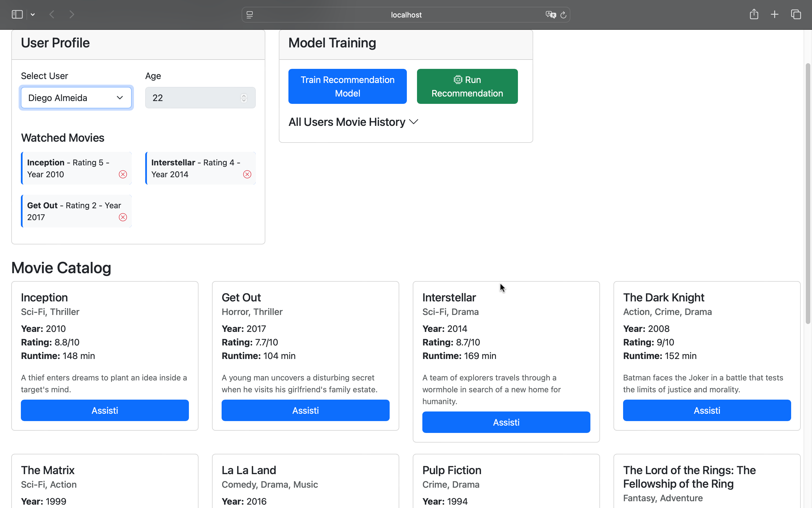This screenshot has height=508, width=812.
Task: Click the Train Recommendation Model button
Action: (348, 86)
